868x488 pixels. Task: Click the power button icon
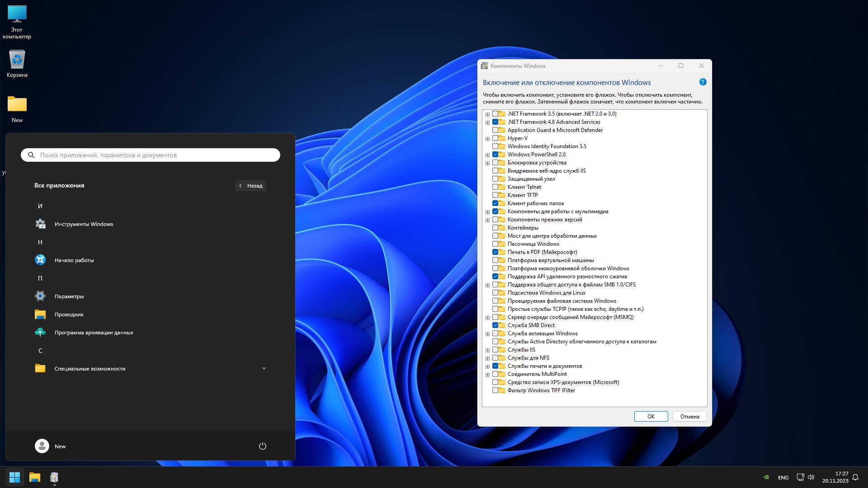pos(262,446)
